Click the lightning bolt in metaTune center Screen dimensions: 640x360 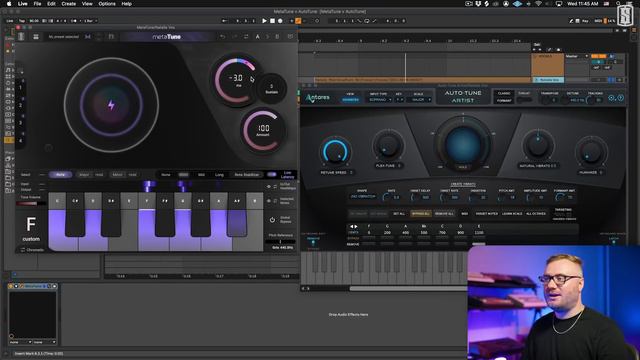111,105
